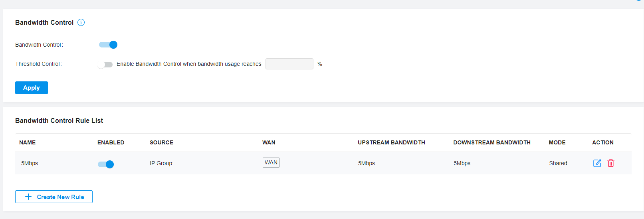
Task: Click the UPSTREAM BANDWIDTH column header
Action: (x=391, y=142)
